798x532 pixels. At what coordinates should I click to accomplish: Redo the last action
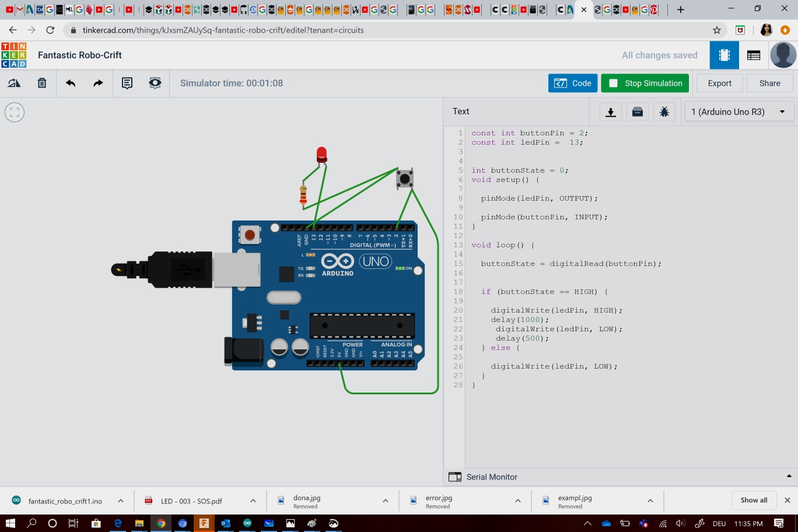[98, 83]
